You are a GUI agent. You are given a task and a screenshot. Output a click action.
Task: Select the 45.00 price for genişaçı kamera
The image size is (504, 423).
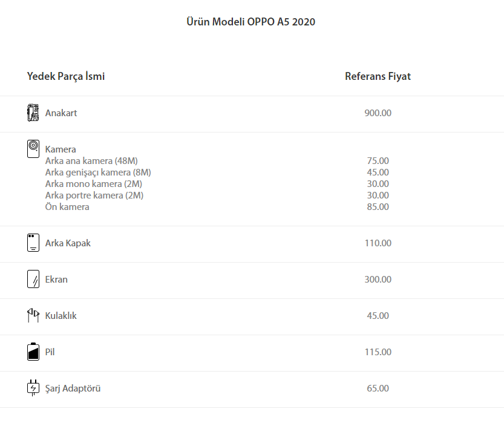[378, 172]
